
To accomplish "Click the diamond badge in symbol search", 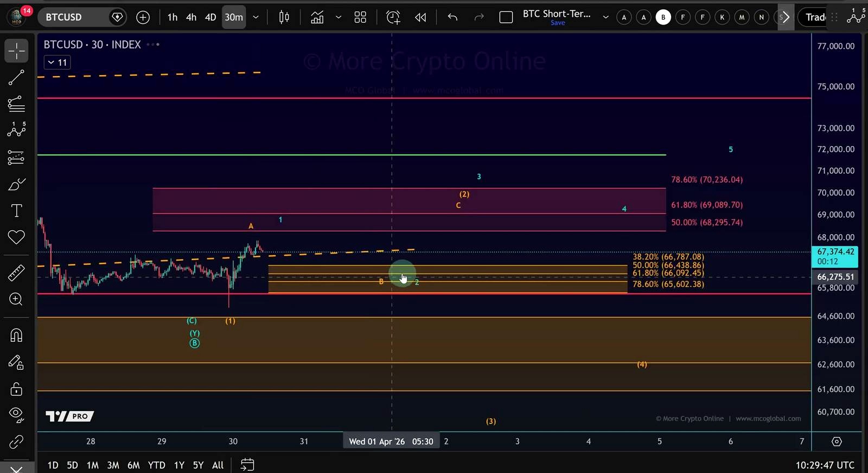I will pyautogui.click(x=117, y=17).
